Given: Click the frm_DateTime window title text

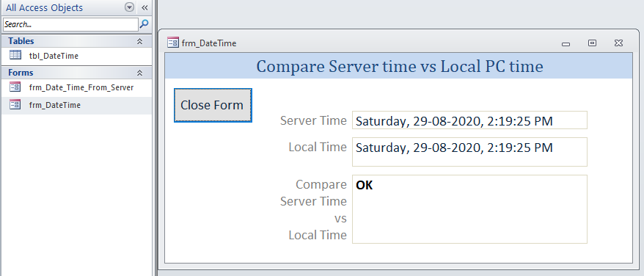Looking at the screenshot, I should coord(209,43).
